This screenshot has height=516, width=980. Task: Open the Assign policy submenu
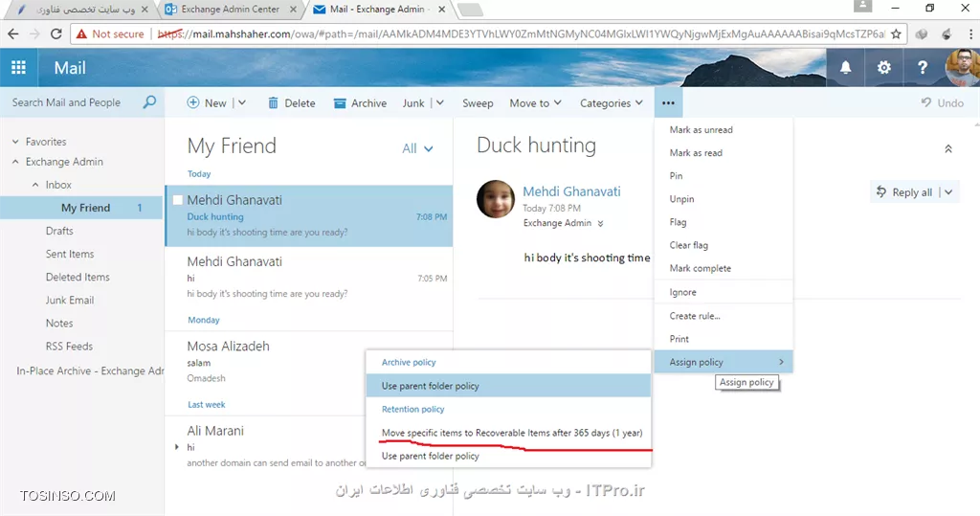[724, 362]
